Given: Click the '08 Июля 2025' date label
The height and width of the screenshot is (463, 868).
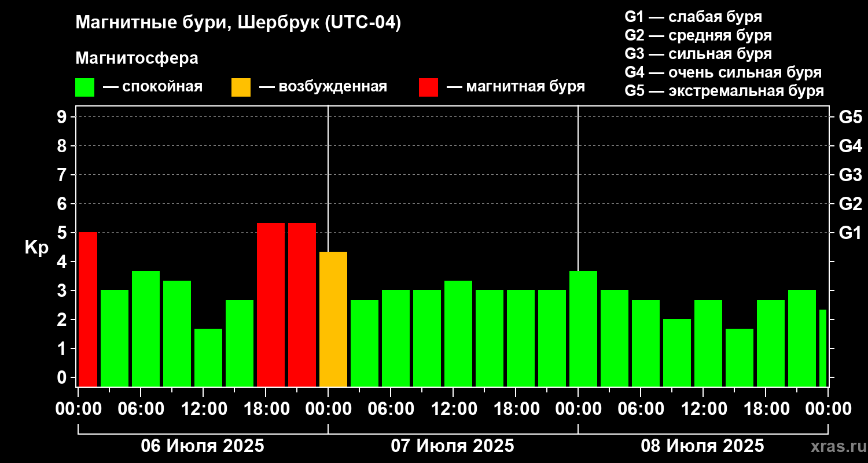Looking at the screenshot, I should pyautogui.click(x=703, y=446).
